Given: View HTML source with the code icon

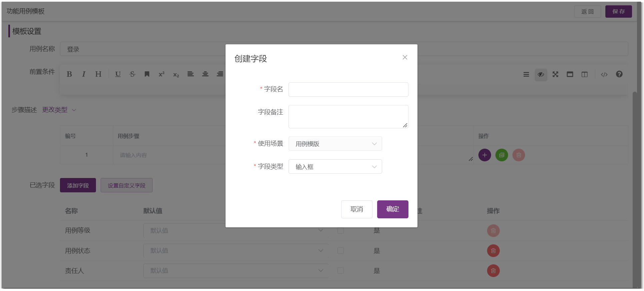Looking at the screenshot, I should point(604,74).
